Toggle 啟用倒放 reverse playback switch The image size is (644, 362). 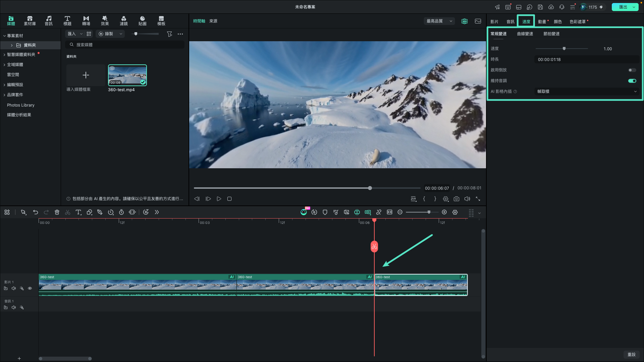(632, 70)
